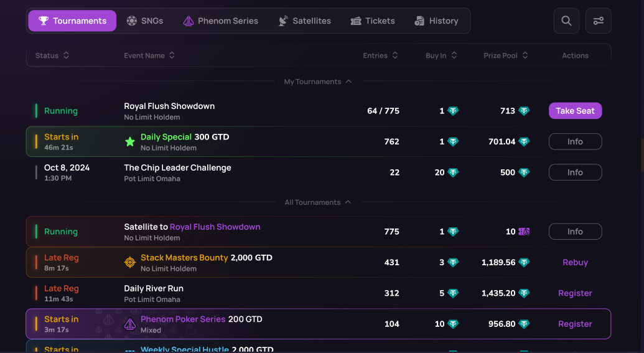
Task: Select the Chip Leader Challenge row
Action: [x=249, y=172]
